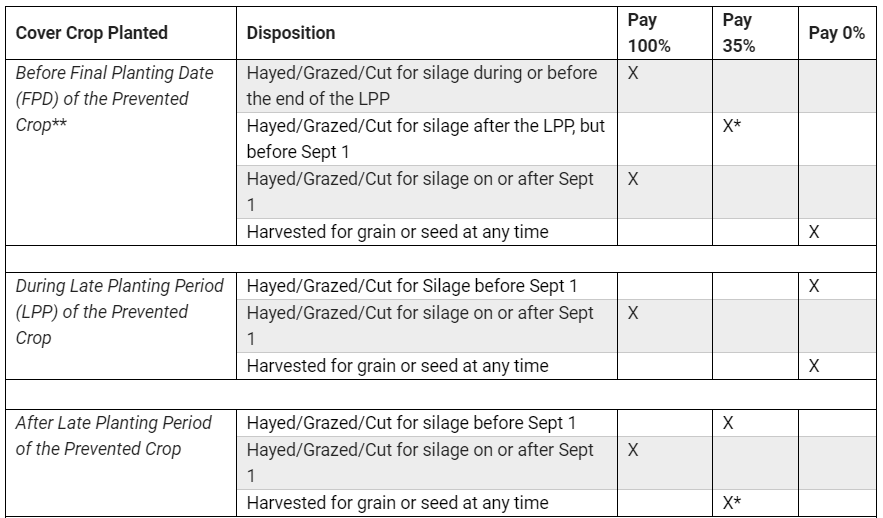Click the bottom 'Harvested for grain or seed' text

pos(398,503)
